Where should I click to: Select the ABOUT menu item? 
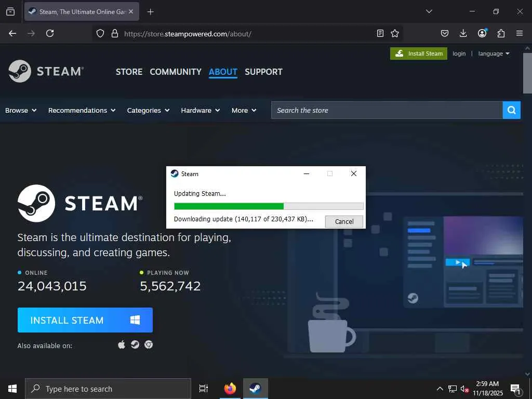(x=223, y=72)
